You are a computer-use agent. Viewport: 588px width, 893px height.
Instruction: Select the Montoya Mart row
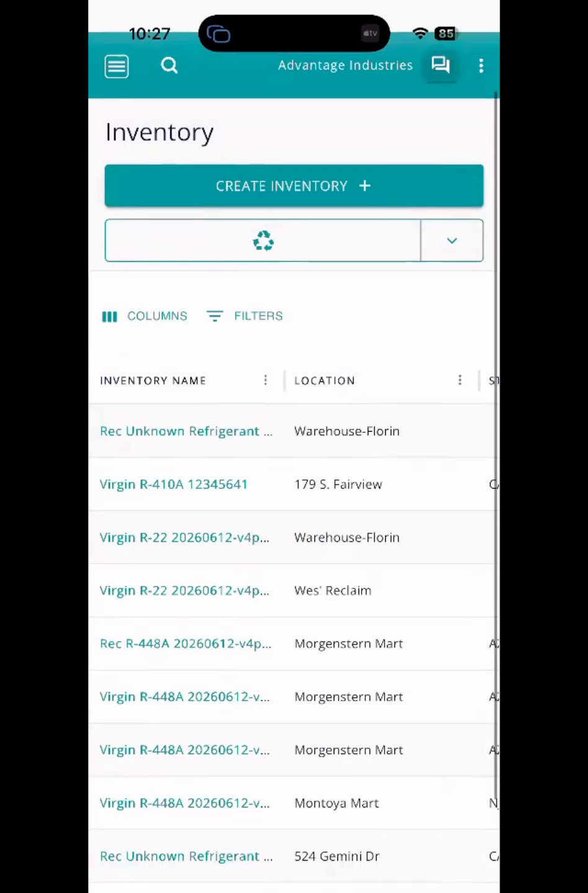(294, 803)
